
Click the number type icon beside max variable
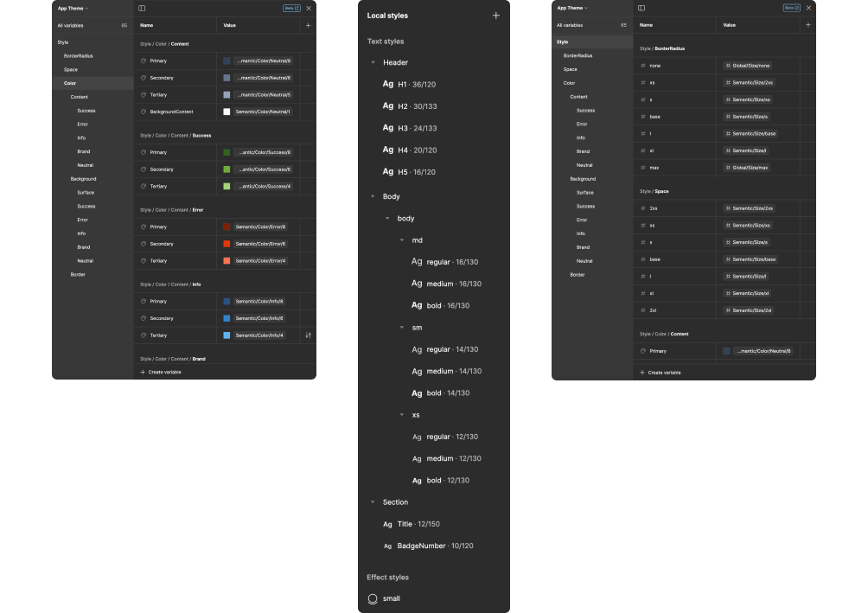tap(643, 167)
